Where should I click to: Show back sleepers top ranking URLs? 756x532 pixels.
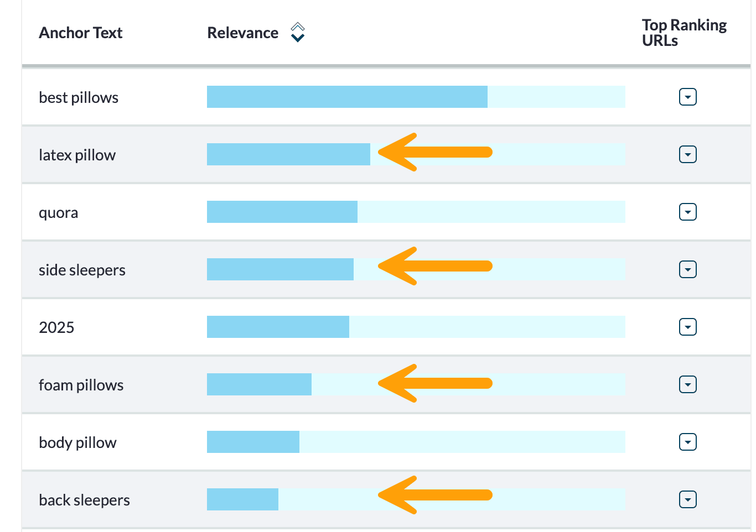coord(687,500)
